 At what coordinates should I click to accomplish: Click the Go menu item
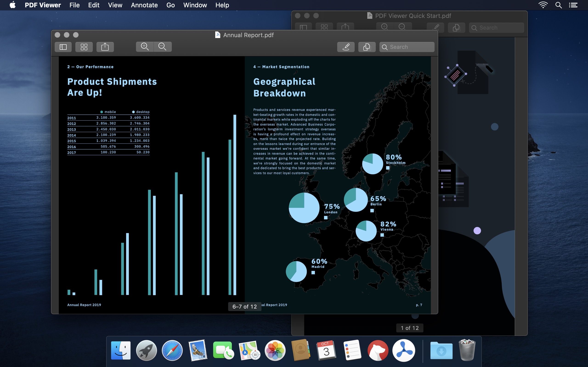pos(169,5)
